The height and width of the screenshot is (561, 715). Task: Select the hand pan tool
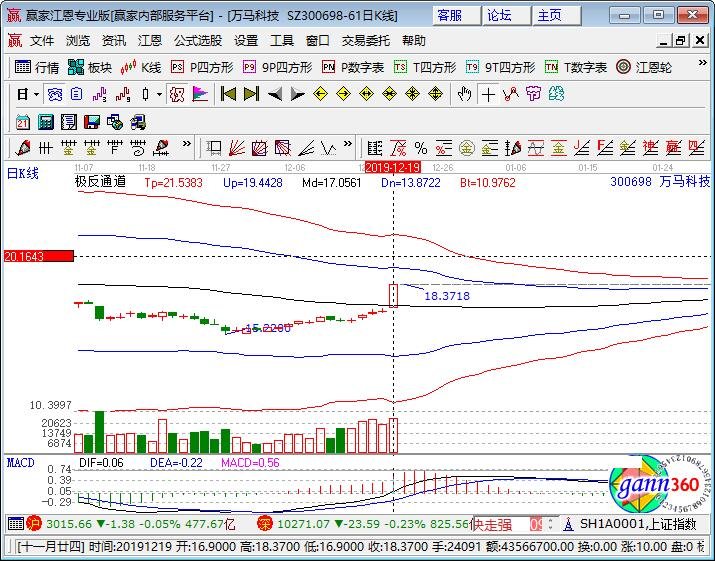464,94
